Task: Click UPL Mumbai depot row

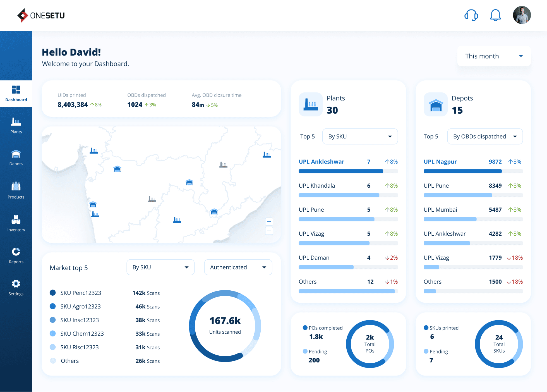Action: [x=473, y=214]
